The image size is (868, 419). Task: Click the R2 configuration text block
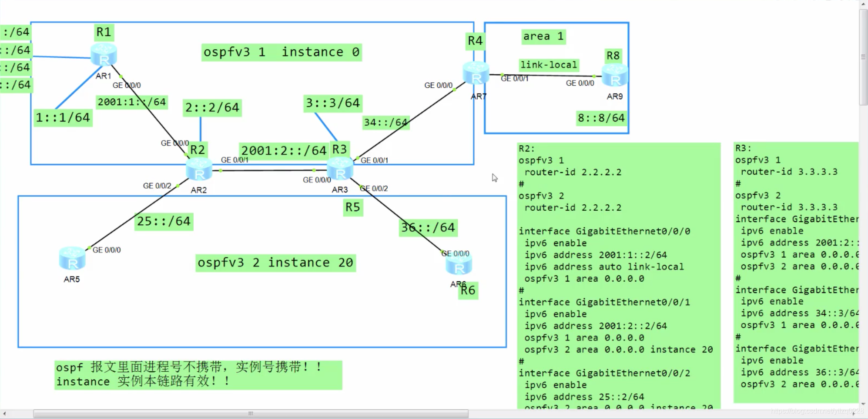tap(619, 276)
